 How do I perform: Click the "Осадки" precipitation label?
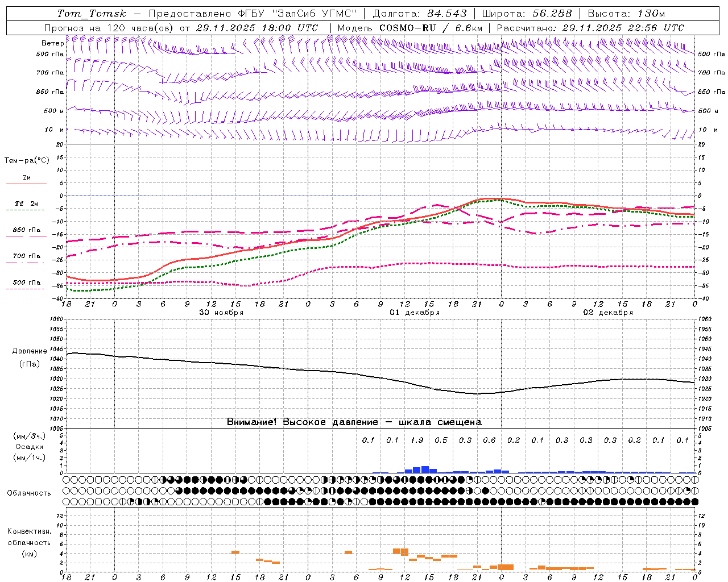point(30,447)
